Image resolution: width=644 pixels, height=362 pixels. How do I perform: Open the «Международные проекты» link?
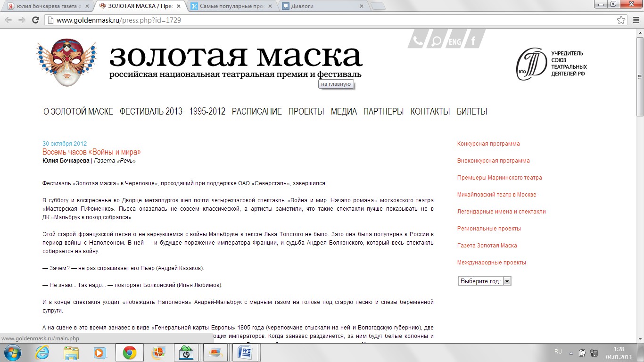point(492,263)
